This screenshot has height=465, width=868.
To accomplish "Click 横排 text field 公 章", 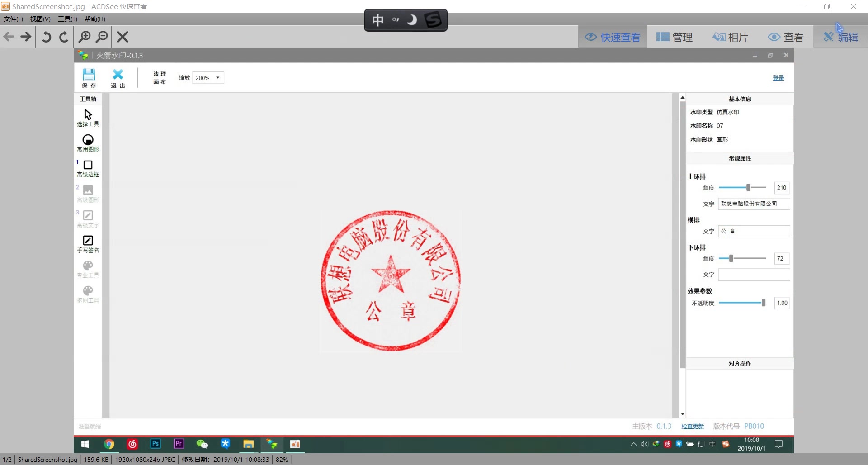I will [754, 231].
